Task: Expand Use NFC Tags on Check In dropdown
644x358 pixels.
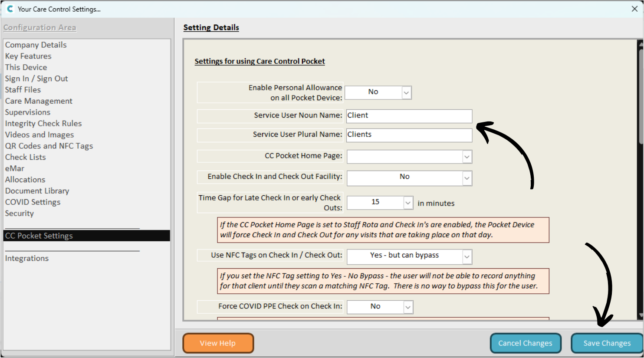Action: (467, 257)
